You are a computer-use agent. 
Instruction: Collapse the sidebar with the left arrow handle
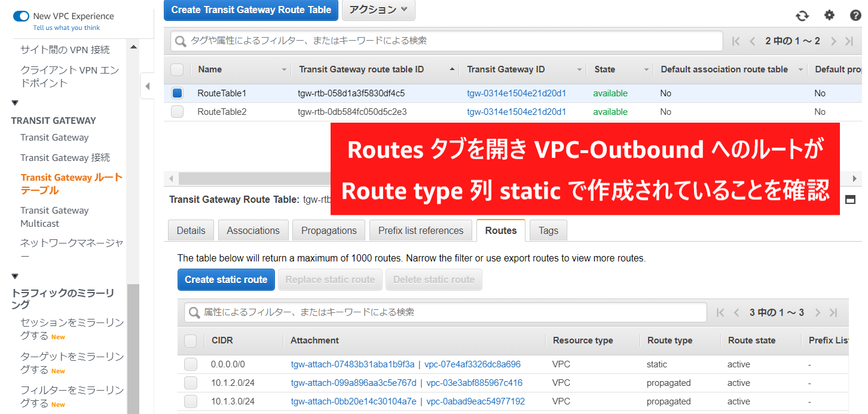pyautogui.click(x=147, y=86)
